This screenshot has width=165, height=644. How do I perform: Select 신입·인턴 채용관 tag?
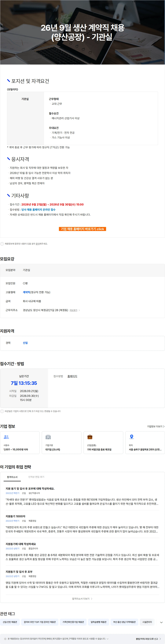click(10, 622)
